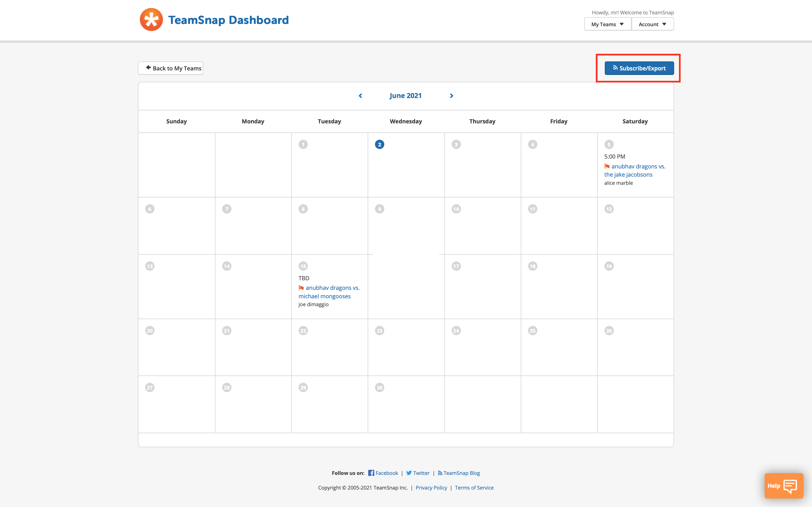The image size is (812, 507).
Task: Go to previous month arrow
Action: tap(360, 96)
